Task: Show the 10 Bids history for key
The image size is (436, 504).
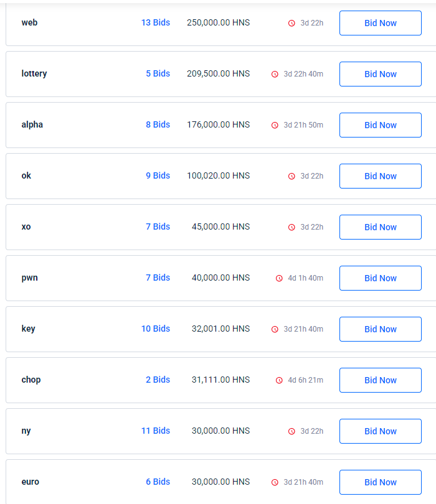Action: (155, 329)
